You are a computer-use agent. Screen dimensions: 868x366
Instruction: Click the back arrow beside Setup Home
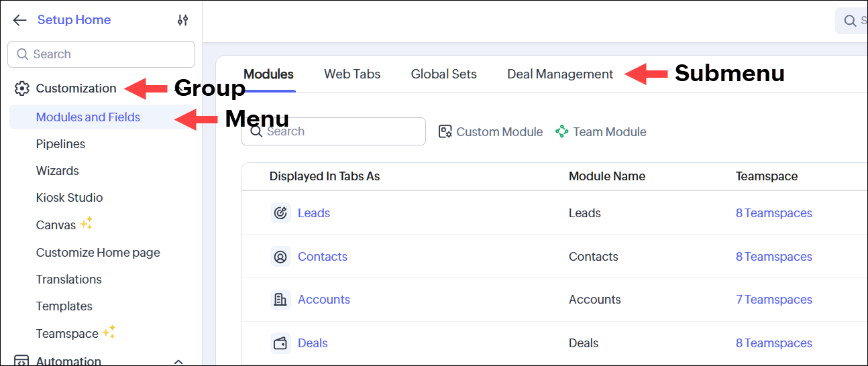coord(19,20)
